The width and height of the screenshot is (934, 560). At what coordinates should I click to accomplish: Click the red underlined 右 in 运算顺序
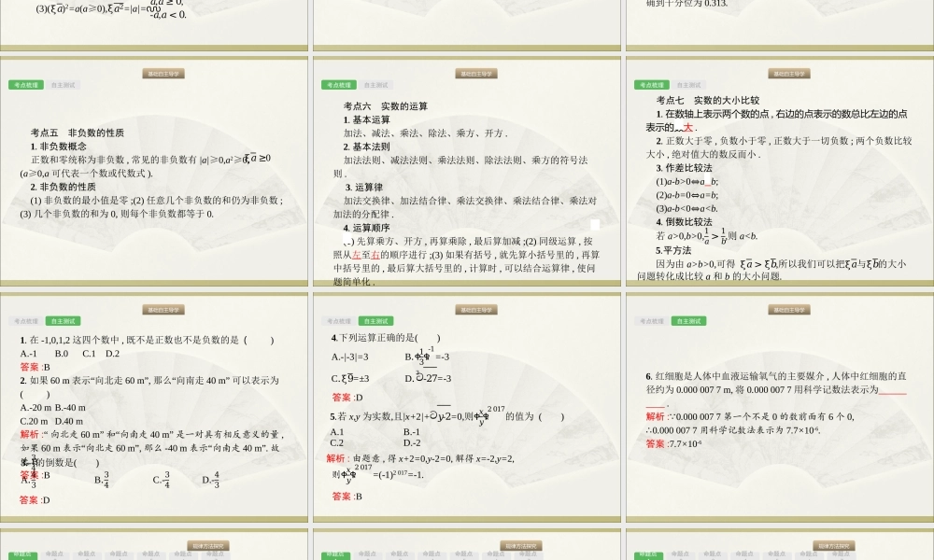[375, 254]
